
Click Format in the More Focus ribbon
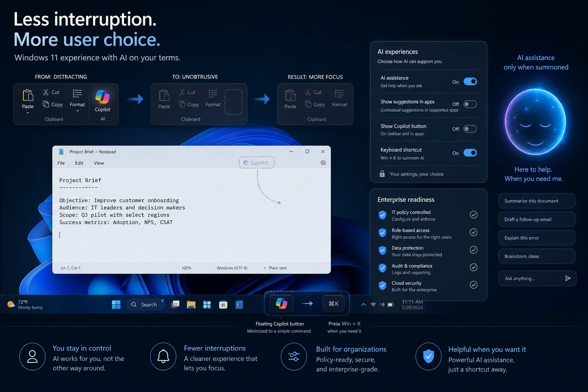(340, 98)
